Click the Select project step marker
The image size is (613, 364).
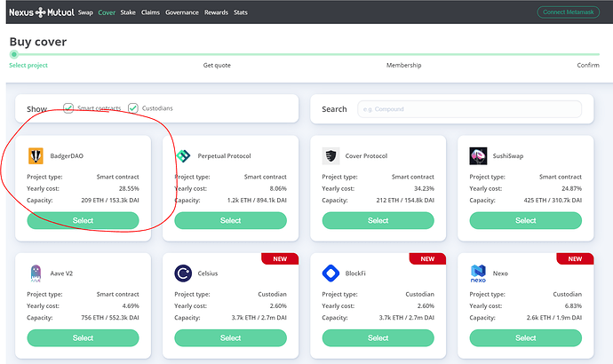tap(14, 54)
